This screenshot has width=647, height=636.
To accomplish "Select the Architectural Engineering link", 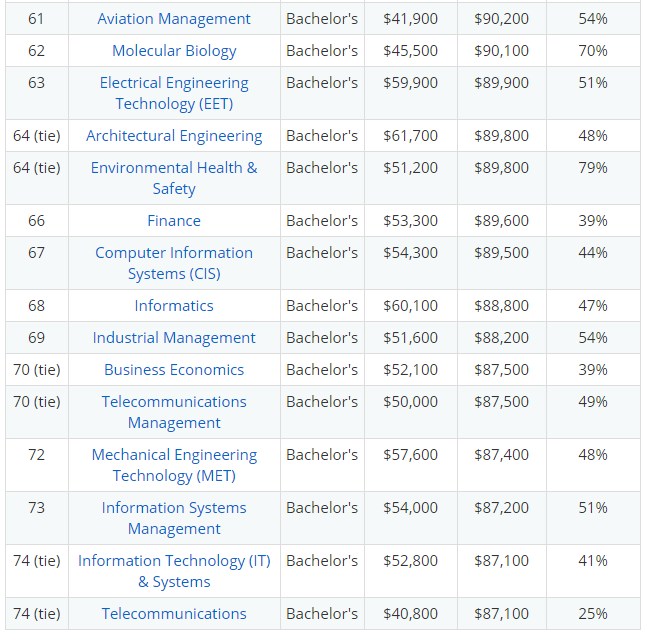I will pyautogui.click(x=174, y=136).
